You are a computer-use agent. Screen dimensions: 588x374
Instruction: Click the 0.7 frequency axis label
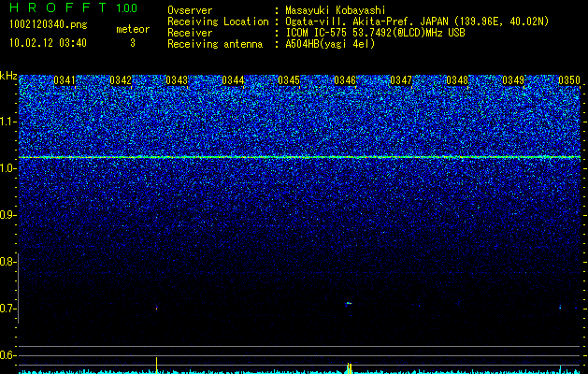[x=7, y=309]
